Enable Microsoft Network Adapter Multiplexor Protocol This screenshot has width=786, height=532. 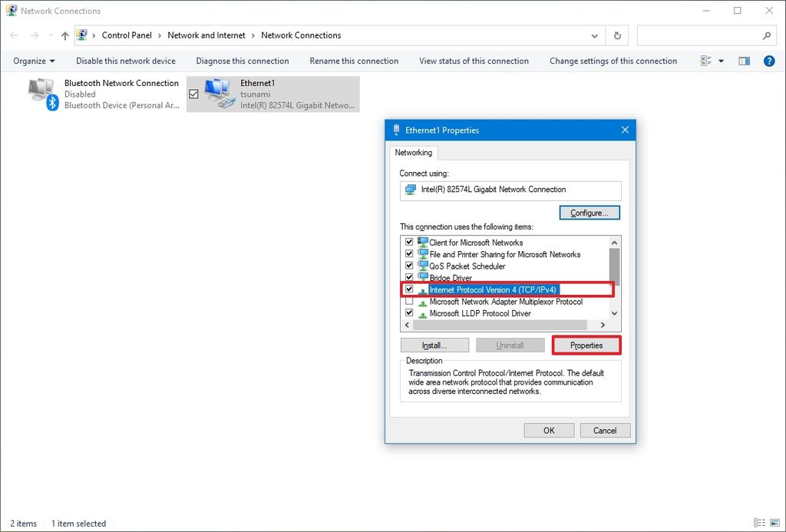[408, 301]
